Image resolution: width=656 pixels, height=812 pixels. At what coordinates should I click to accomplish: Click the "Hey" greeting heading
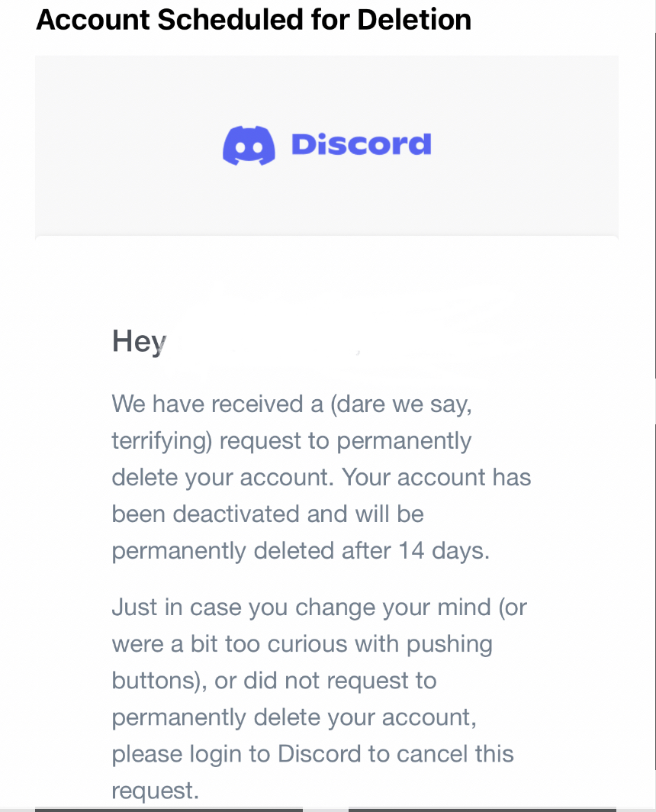(138, 341)
